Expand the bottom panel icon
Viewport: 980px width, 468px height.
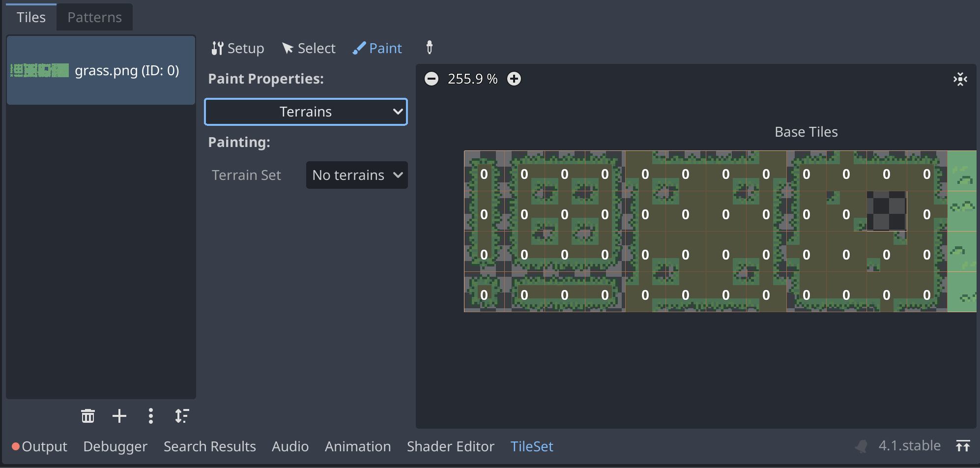tap(962, 446)
